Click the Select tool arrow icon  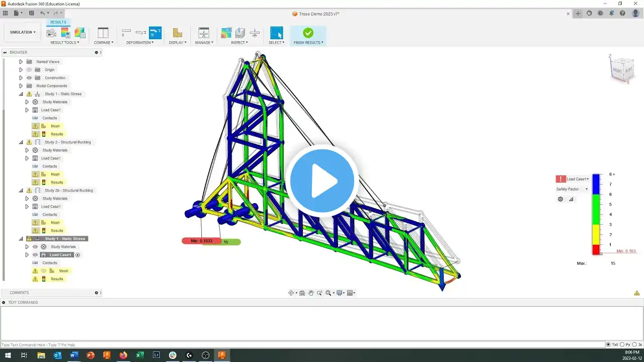[x=276, y=33]
